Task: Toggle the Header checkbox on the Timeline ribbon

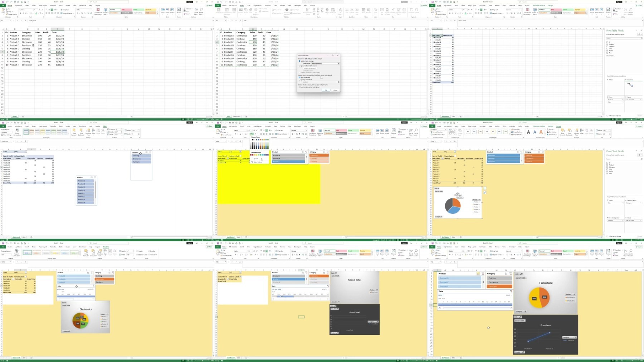Action: [137, 251]
